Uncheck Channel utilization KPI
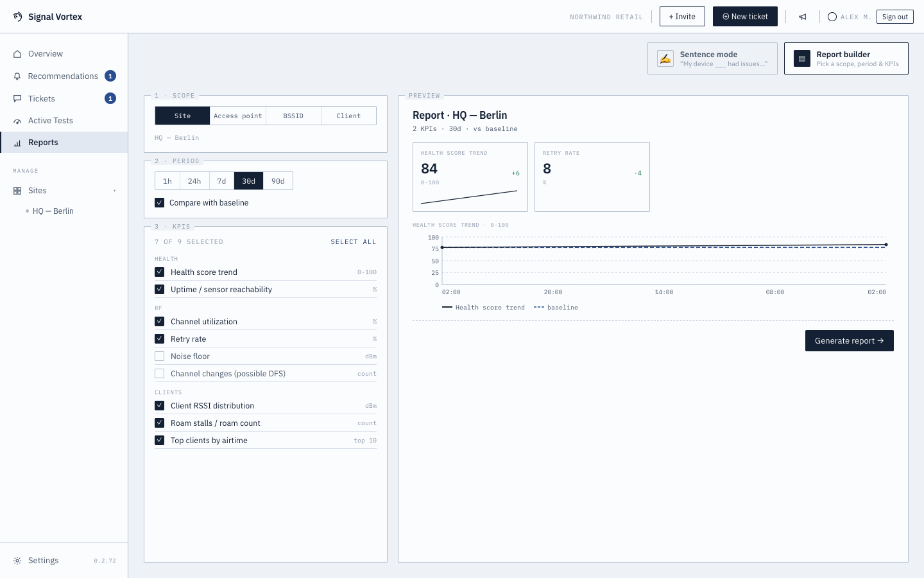This screenshot has height=578, width=924. pos(160,322)
